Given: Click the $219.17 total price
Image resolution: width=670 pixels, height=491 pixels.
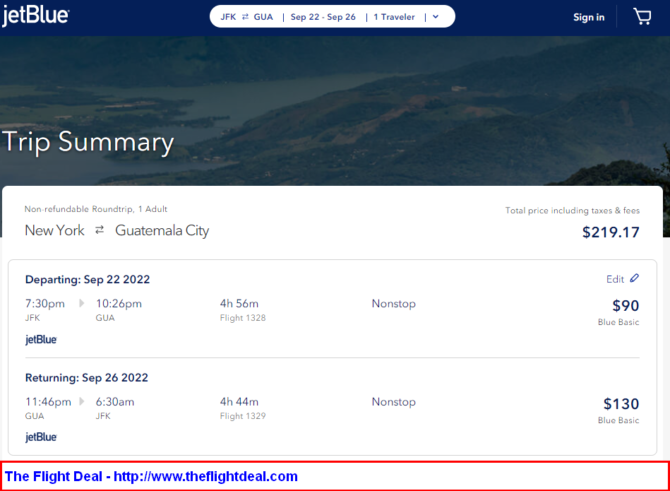Looking at the screenshot, I should tap(610, 232).
